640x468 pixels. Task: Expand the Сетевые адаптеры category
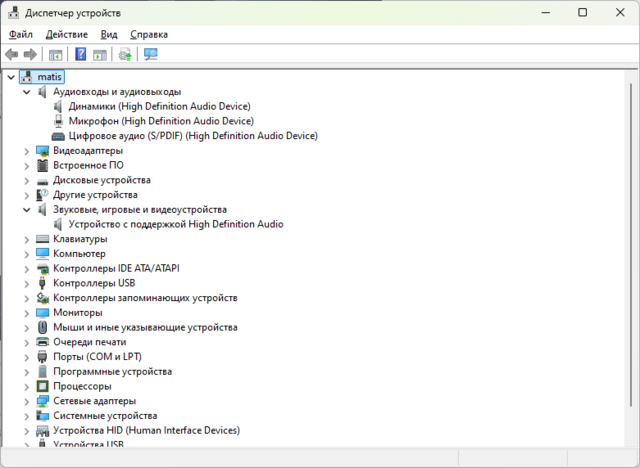27,401
